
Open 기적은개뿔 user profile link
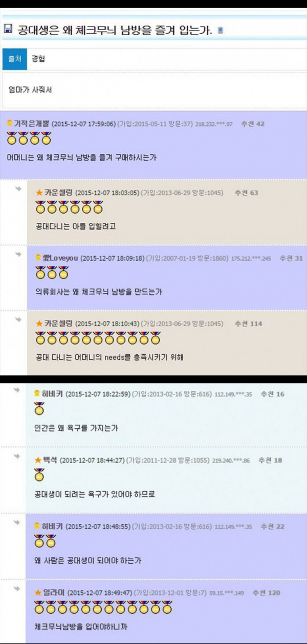32,124
